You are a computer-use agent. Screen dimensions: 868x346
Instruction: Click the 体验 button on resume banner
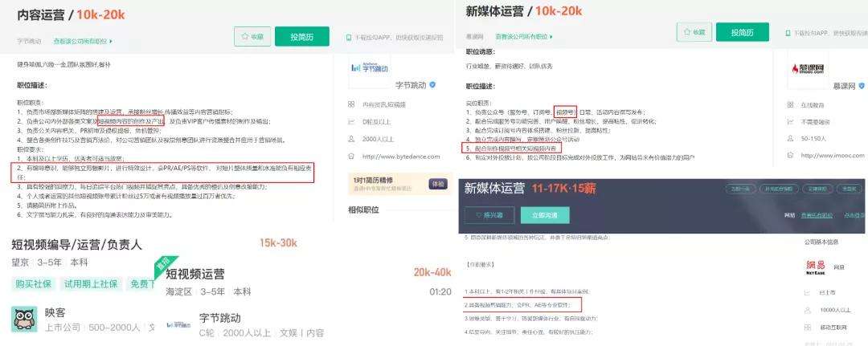[436, 184]
